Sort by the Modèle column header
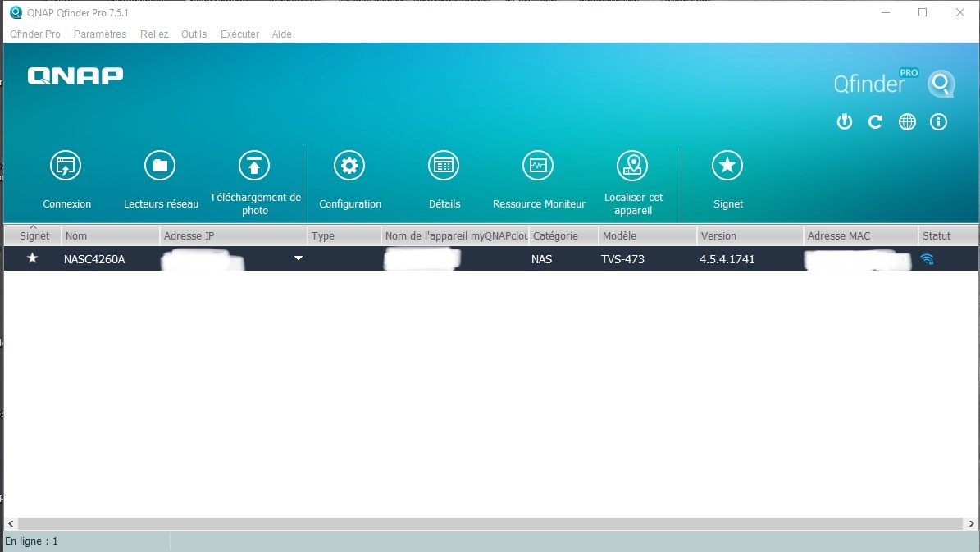The image size is (980, 552). pos(648,235)
